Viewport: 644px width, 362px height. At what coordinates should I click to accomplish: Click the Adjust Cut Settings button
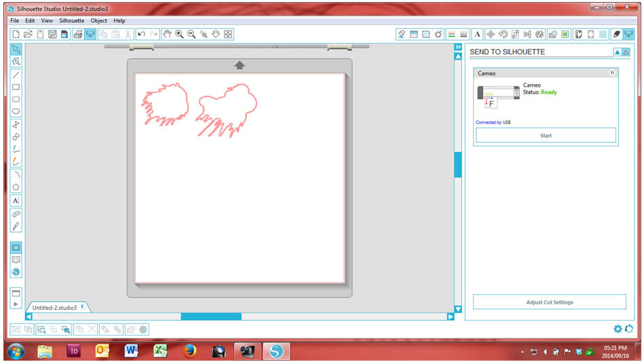point(550,302)
